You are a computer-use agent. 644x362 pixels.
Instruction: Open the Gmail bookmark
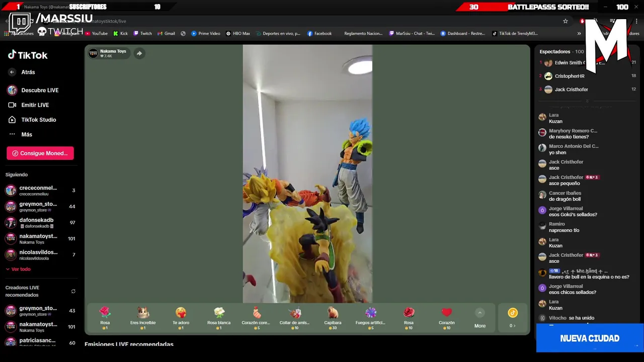point(166,34)
